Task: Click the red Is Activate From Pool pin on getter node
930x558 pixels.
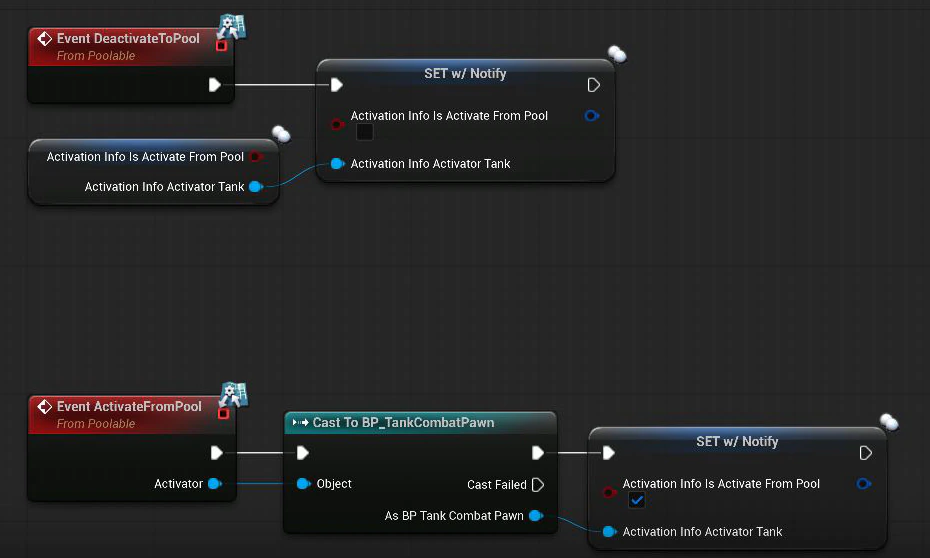Action: (256, 157)
